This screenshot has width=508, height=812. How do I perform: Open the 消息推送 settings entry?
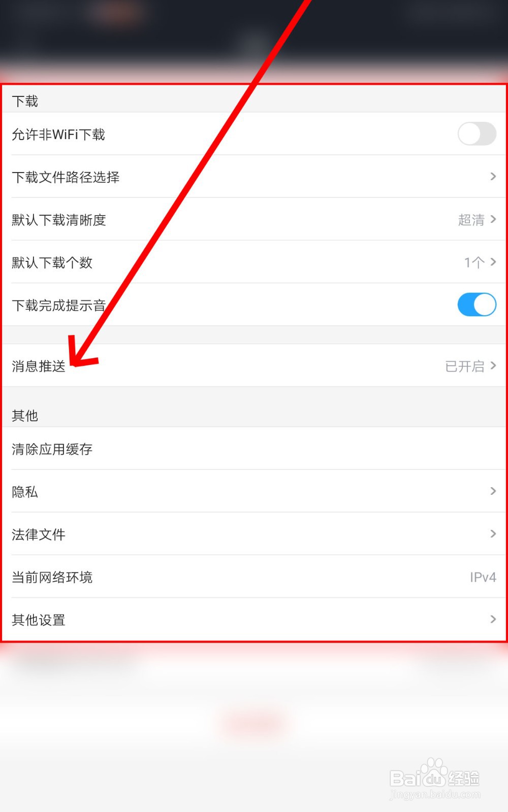(254, 365)
